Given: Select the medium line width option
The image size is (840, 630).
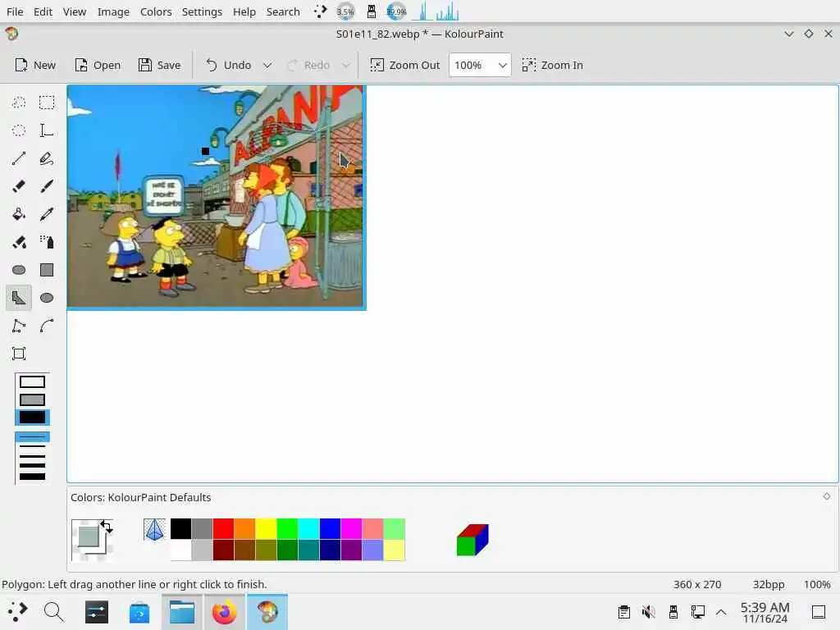Looking at the screenshot, I should pyautogui.click(x=32, y=456).
